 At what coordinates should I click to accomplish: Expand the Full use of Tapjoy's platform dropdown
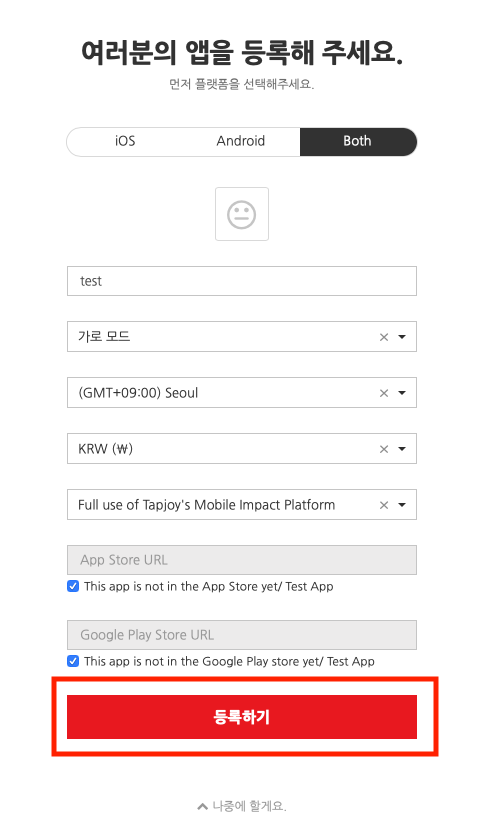point(402,505)
